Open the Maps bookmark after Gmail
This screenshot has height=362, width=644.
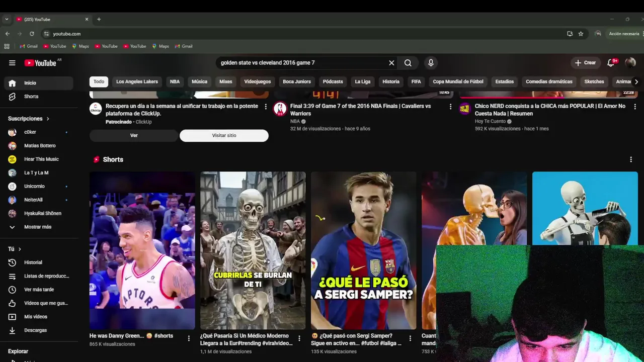click(x=80, y=46)
